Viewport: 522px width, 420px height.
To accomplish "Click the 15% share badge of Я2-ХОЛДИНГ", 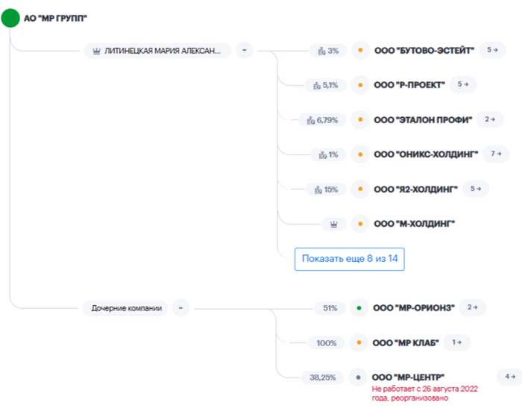I will click(x=327, y=189).
